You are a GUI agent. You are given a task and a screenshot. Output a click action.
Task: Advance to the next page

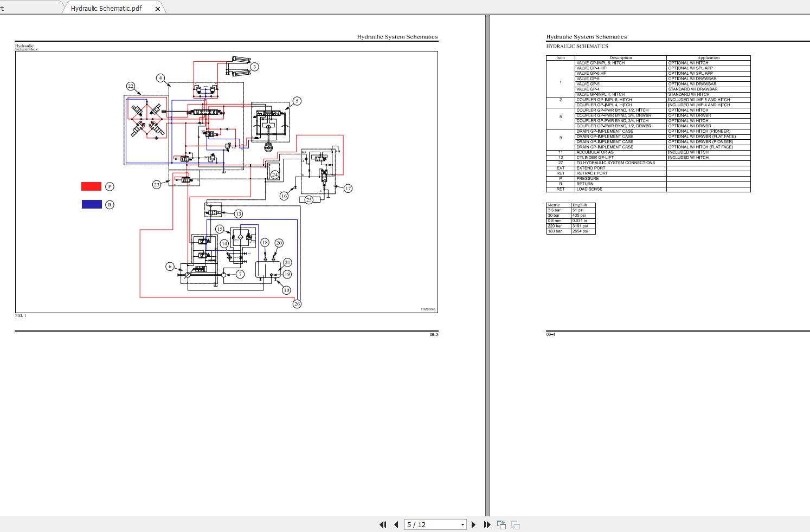pos(473,524)
